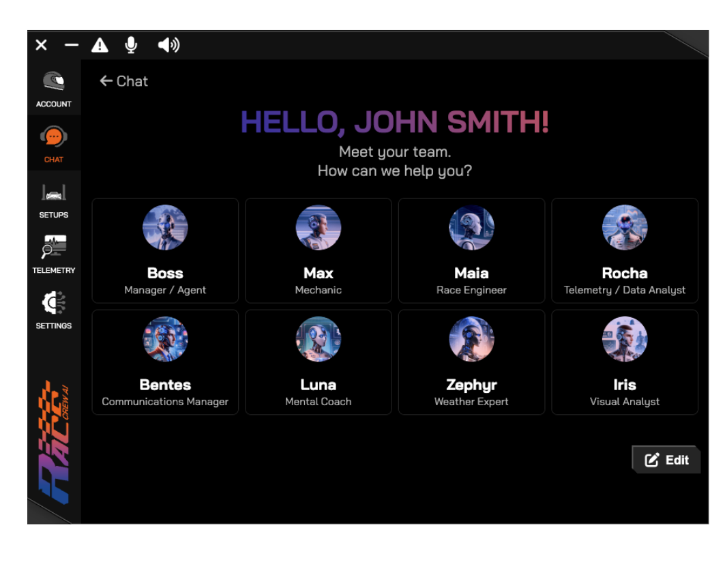This screenshot has height=588, width=725.
Task: Toggle the speaker volume icon
Action: (x=168, y=45)
